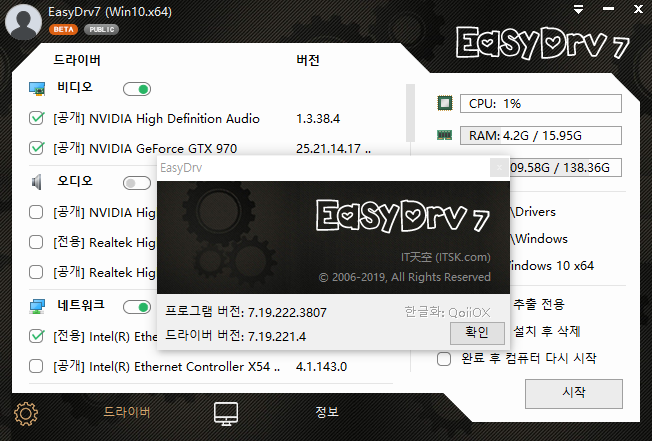This screenshot has height=441, width=652.
Task: Enable 완료 후 컴퓨터 다시 시작 checkbox
Action: 444,358
